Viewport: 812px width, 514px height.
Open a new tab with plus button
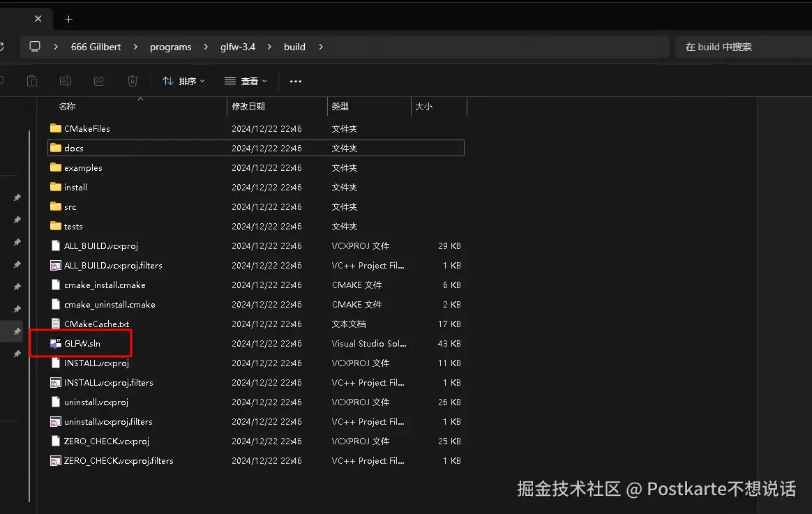point(69,19)
